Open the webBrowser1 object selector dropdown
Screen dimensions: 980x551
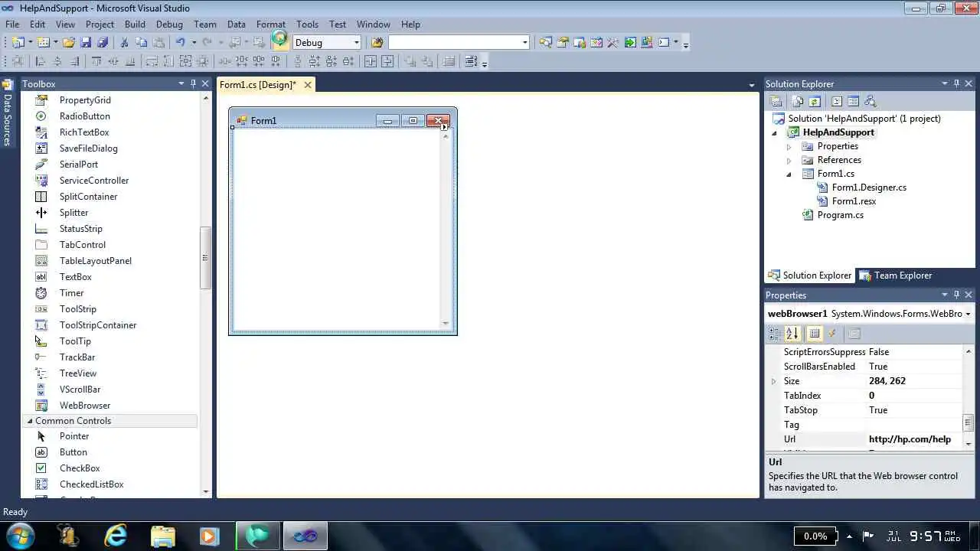(x=968, y=314)
